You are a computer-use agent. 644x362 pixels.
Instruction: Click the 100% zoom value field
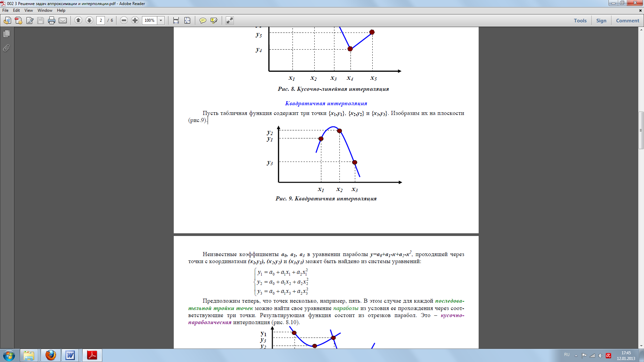(x=150, y=20)
